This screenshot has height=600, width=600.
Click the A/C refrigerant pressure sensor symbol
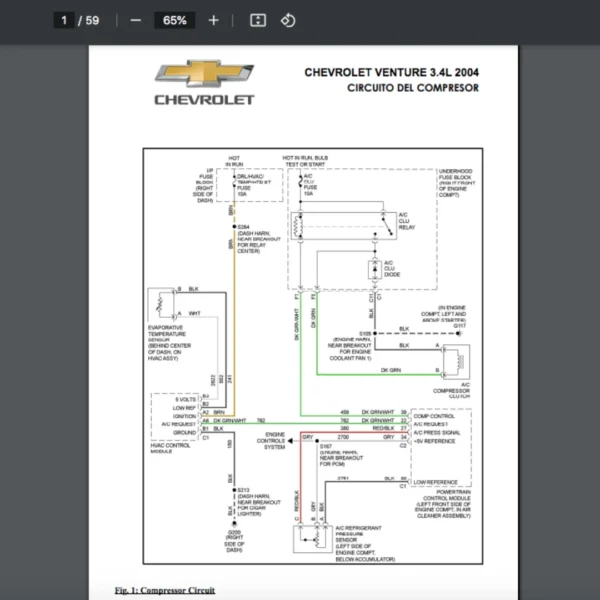tap(316, 537)
